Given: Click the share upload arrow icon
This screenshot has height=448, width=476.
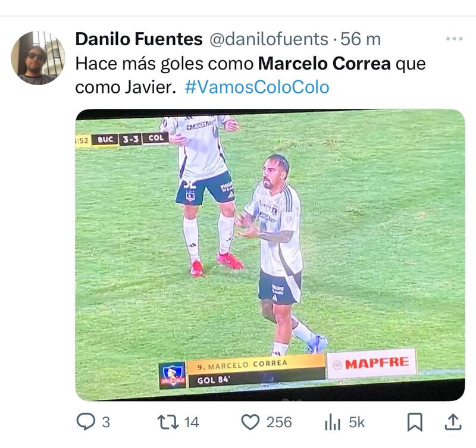Looking at the screenshot, I should point(453,422).
